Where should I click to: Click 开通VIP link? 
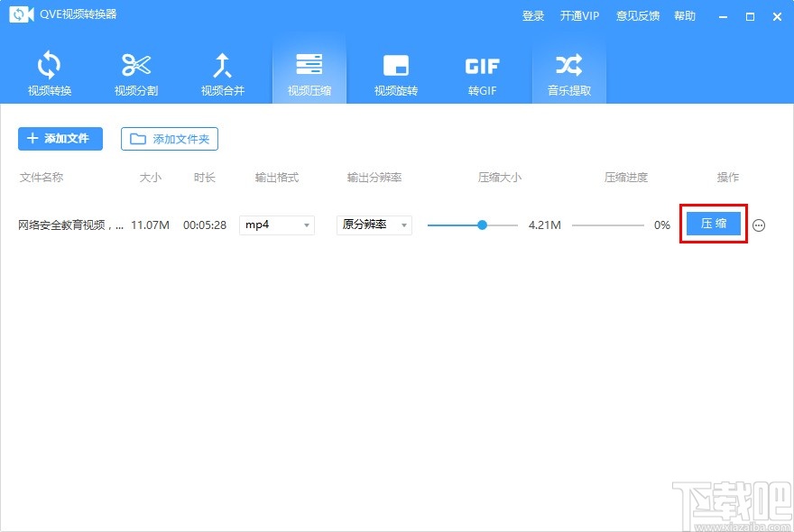click(579, 16)
